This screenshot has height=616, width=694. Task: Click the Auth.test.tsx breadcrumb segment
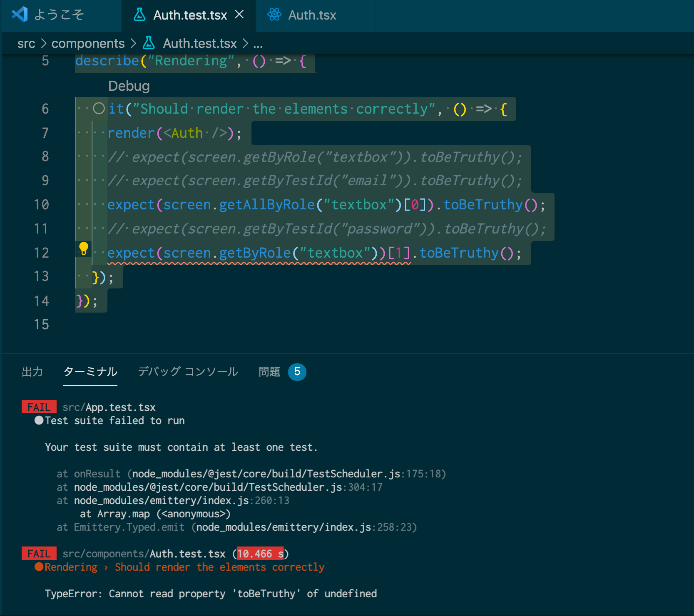point(200,43)
